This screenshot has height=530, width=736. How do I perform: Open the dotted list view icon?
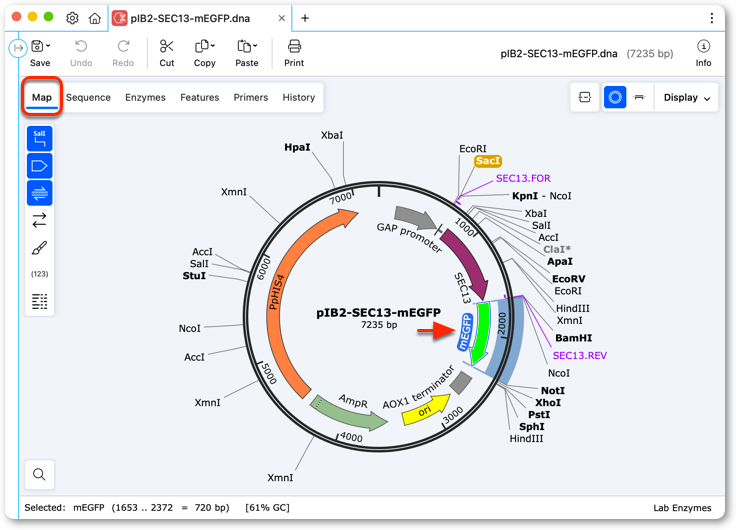pos(39,301)
